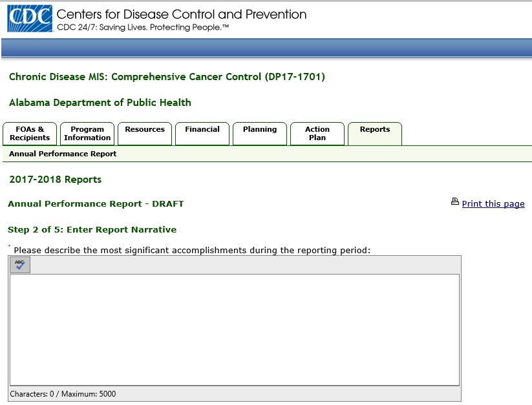This screenshot has width=532, height=405.
Task: Run the spell check tool
Action: click(20, 265)
